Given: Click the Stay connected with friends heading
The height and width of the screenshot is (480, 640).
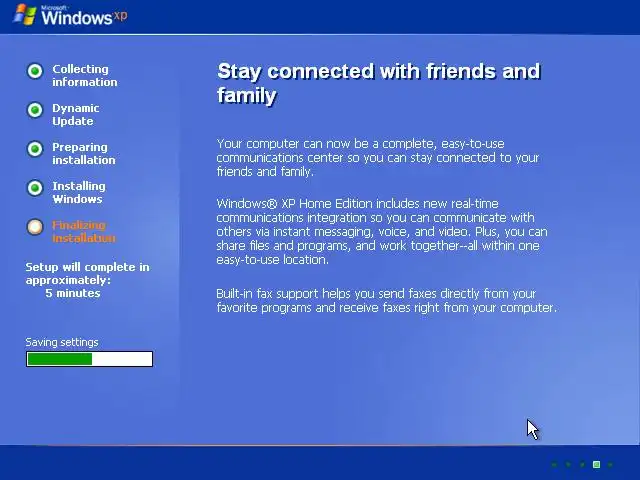Looking at the screenshot, I should tap(379, 83).
